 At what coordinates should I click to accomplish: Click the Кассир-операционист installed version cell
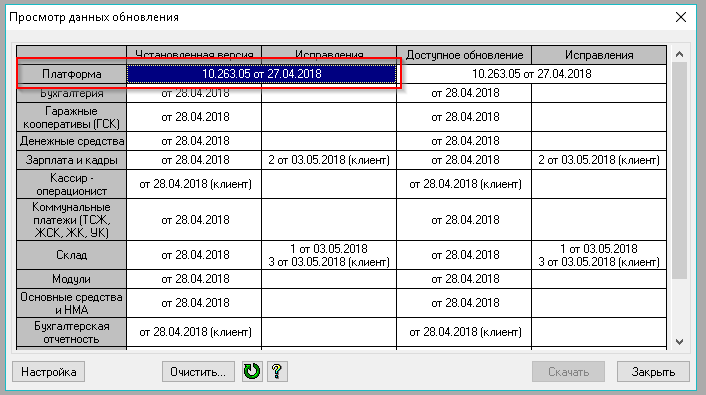pyautogui.click(x=195, y=184)
